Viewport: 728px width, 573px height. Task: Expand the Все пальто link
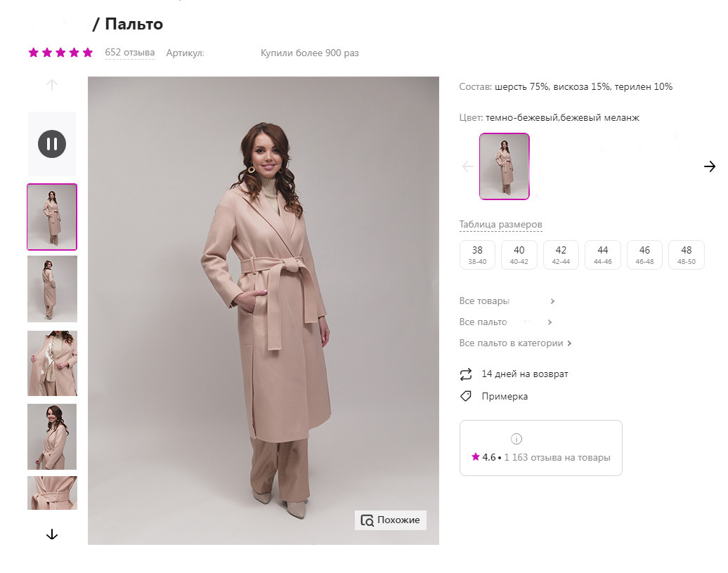point(506,322)
